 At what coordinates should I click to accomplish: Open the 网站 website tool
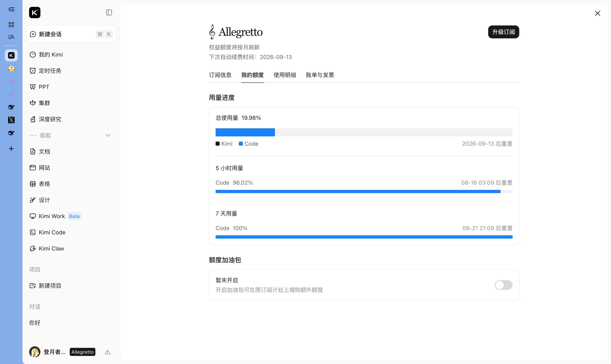click(71, 168)
